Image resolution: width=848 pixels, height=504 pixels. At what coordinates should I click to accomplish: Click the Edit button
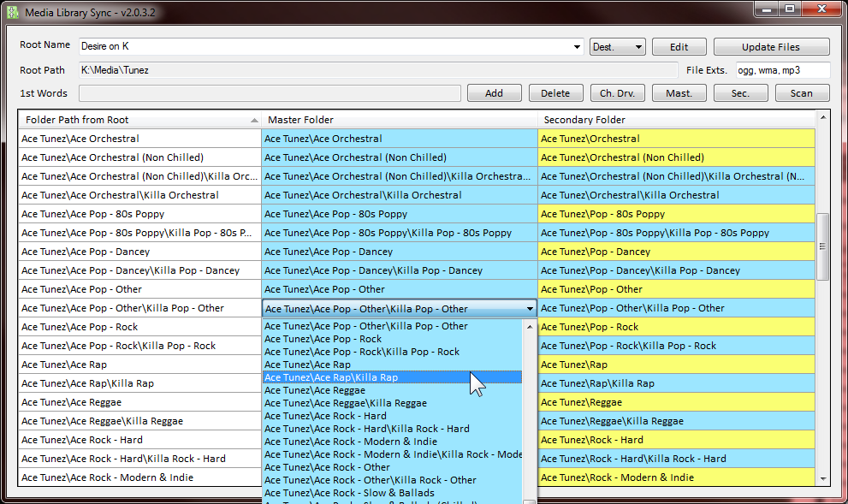[x=679, y=47]
